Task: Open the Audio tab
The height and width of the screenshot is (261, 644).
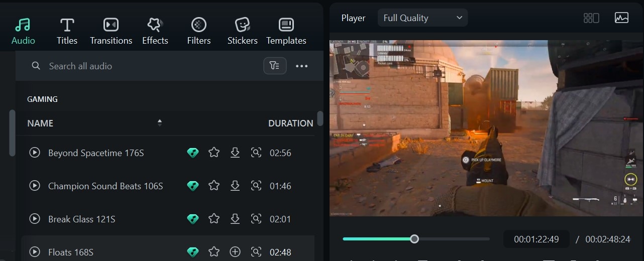Action: [x=23, y=32]
